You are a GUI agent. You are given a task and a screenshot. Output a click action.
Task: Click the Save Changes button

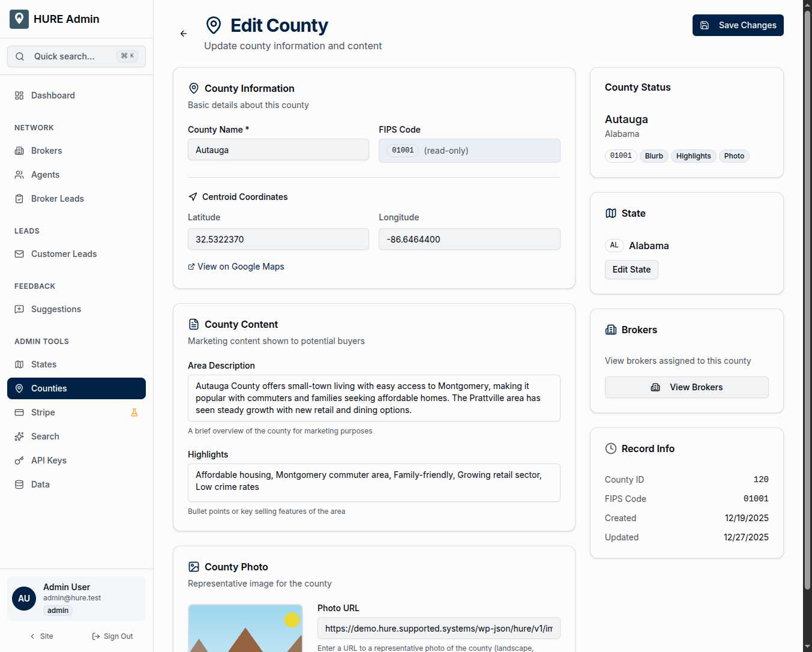click(738, 25)
